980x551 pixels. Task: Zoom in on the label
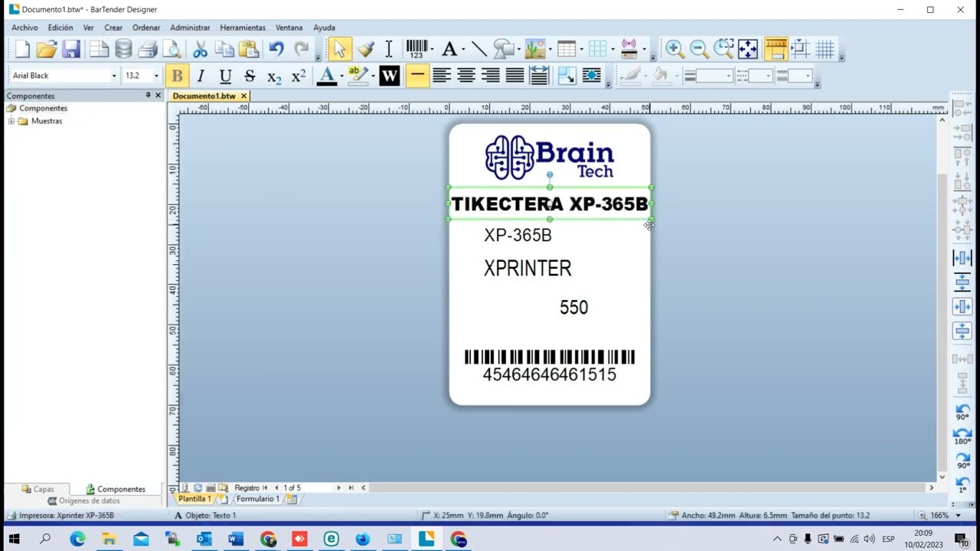(x=675, y=50)
